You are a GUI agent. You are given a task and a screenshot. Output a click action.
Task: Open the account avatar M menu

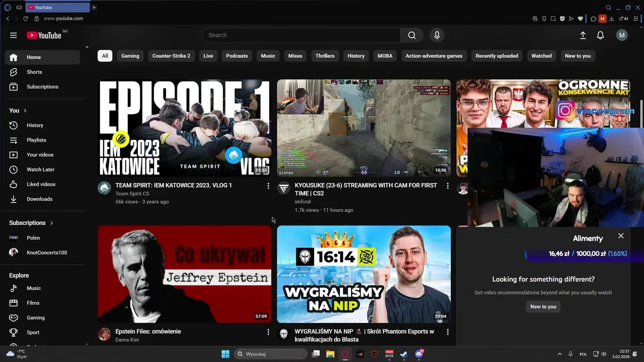pos(622,35)
